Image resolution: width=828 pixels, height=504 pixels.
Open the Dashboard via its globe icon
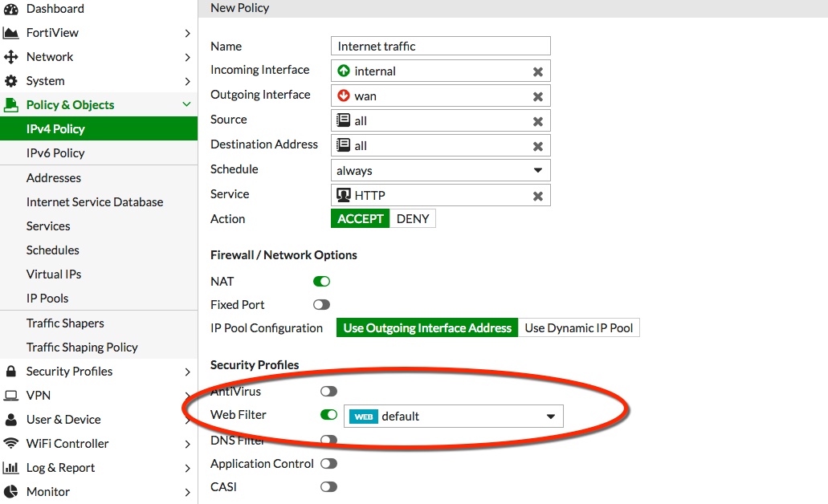pos(11,9)
